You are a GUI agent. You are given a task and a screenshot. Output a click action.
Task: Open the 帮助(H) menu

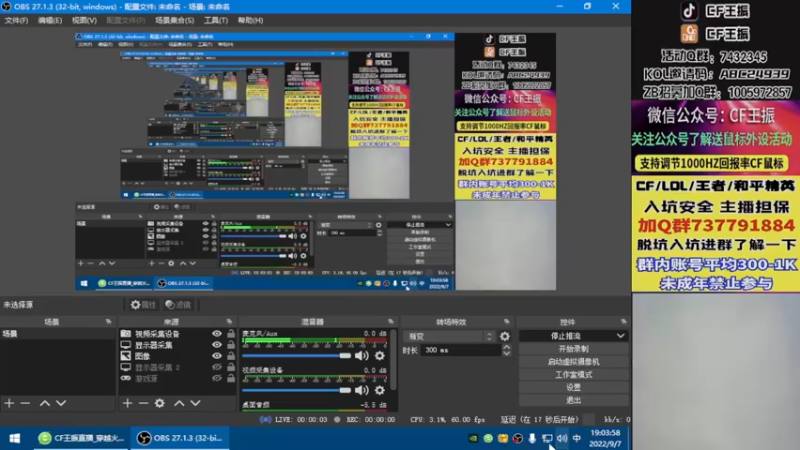[x=250, y=20]
